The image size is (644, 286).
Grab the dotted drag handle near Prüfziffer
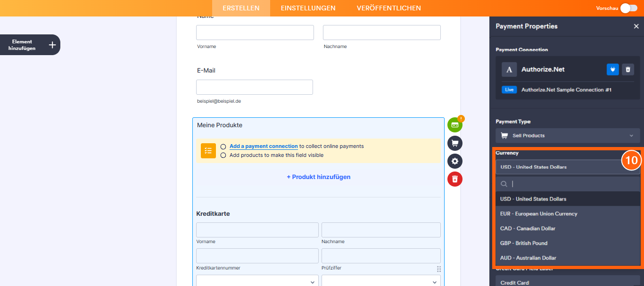coord(439,269)
